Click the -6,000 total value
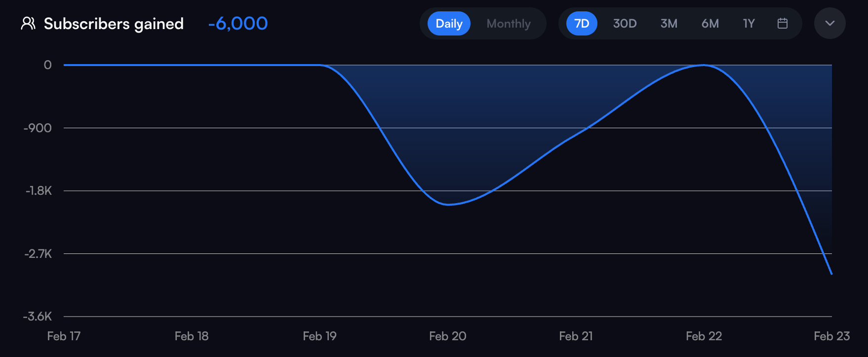 [x=238, y=23]
